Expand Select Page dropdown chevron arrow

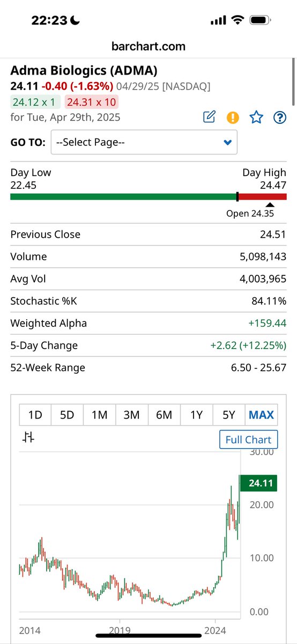(x=227, y=143)
